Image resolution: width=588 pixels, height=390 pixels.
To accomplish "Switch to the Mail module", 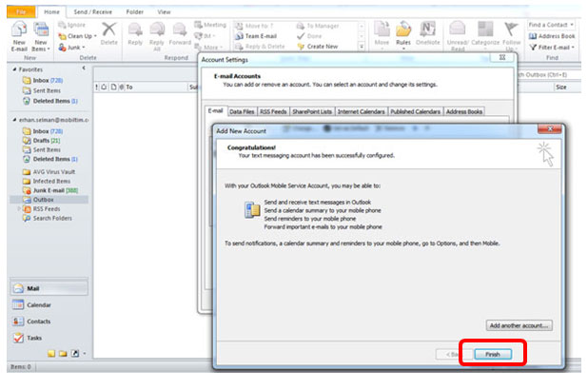I will 49,288.
